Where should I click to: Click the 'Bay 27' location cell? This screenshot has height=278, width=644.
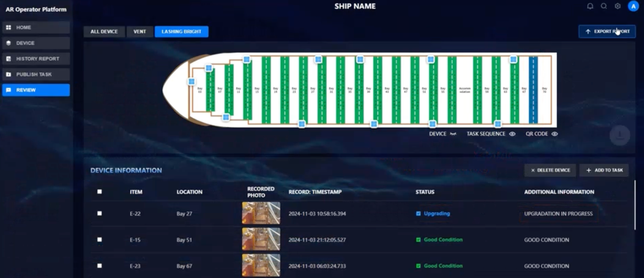click(x=184, y=214)
